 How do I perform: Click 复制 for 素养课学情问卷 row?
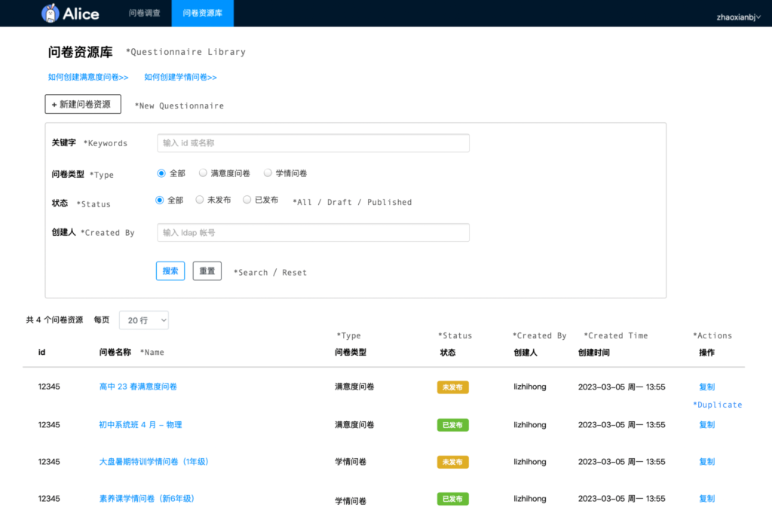point(707,499)
